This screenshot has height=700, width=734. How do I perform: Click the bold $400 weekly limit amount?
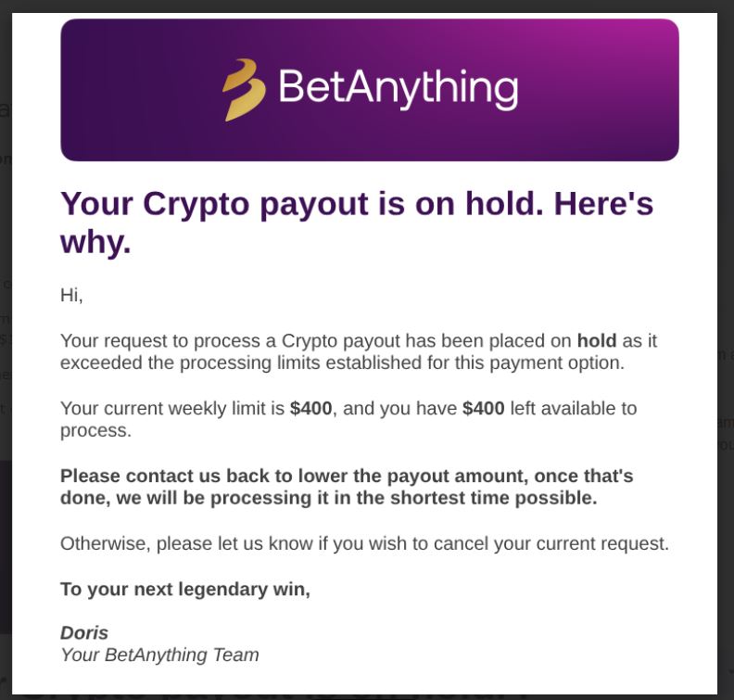coord(310,408)
